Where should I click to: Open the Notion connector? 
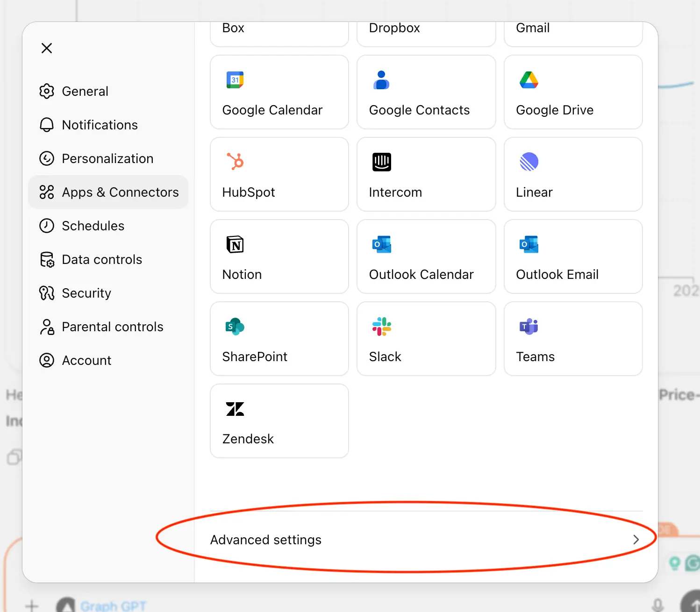279,256
